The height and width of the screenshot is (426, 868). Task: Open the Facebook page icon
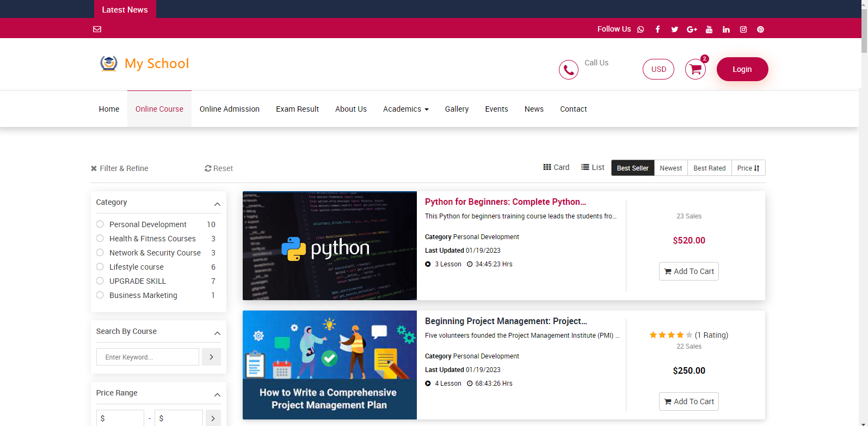657,29
